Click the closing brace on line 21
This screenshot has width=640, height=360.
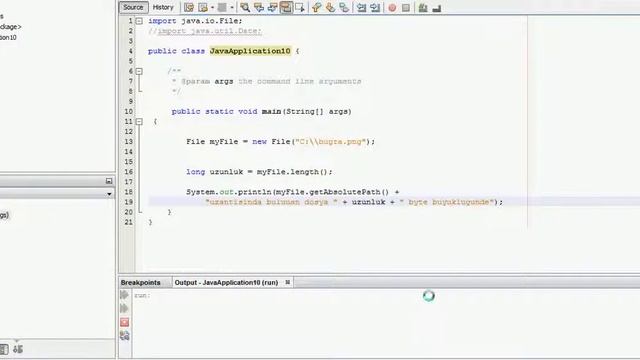point(150,222)
